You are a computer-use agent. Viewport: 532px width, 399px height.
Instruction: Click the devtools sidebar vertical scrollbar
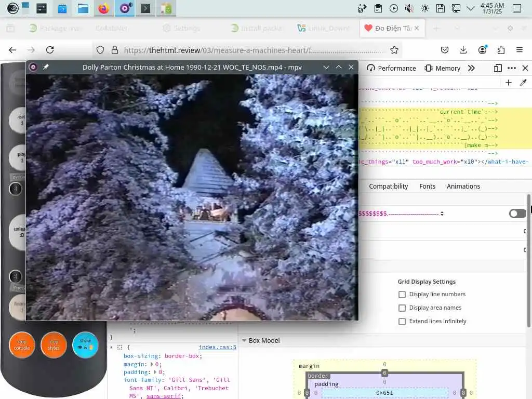[x=528, y=261]
